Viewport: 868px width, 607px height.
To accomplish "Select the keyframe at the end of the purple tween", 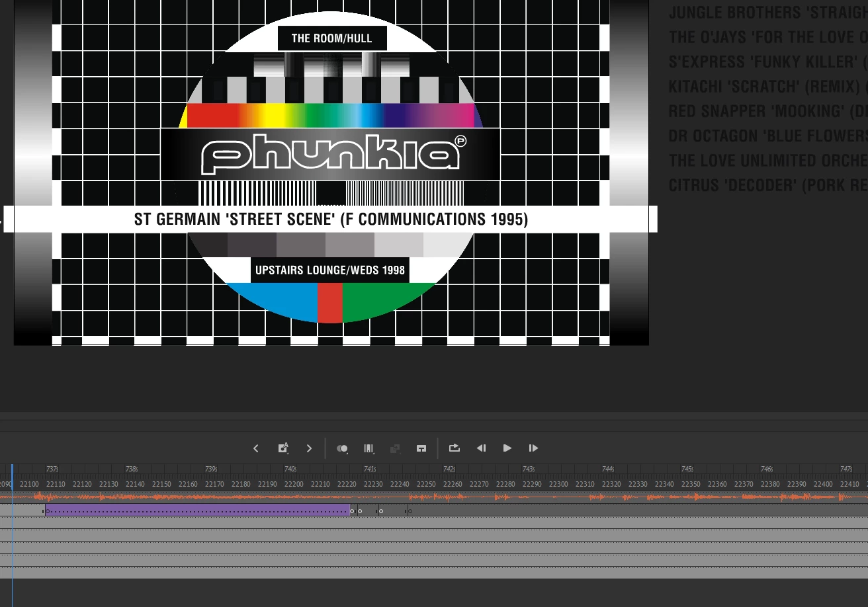I will click(352, 510).
